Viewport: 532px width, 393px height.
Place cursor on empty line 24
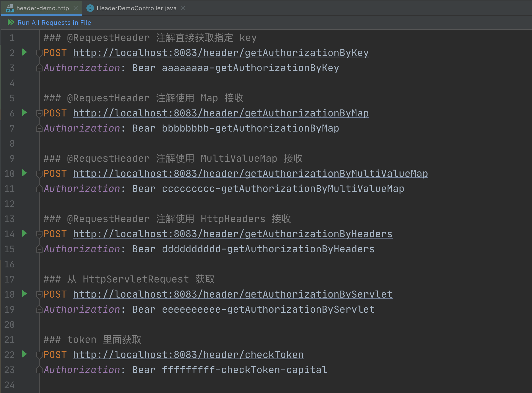(x=162, y=385)
